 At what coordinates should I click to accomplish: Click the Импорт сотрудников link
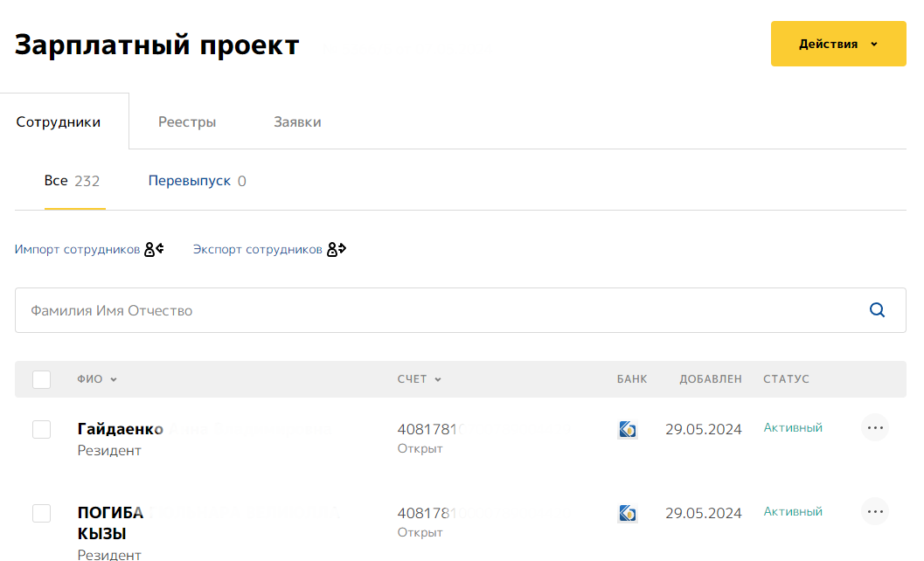[x=77, y=250]
